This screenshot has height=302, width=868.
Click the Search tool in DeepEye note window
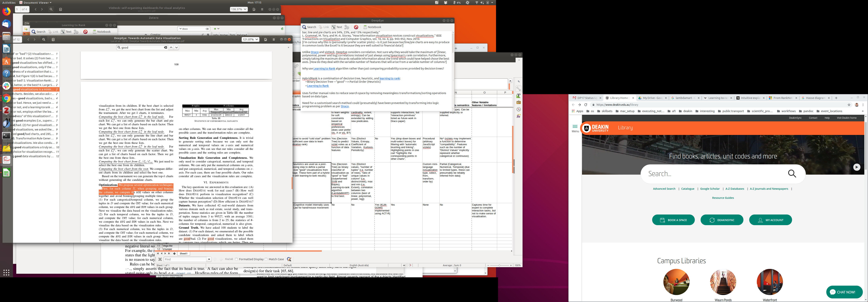pyautogui.click(x=309, y=27)
